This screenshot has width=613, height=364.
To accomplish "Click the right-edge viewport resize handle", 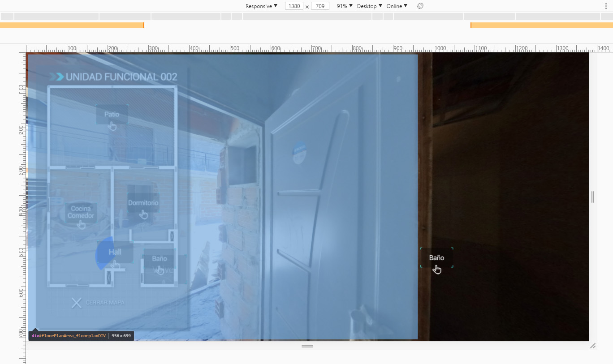I will (x=593, y=197).
